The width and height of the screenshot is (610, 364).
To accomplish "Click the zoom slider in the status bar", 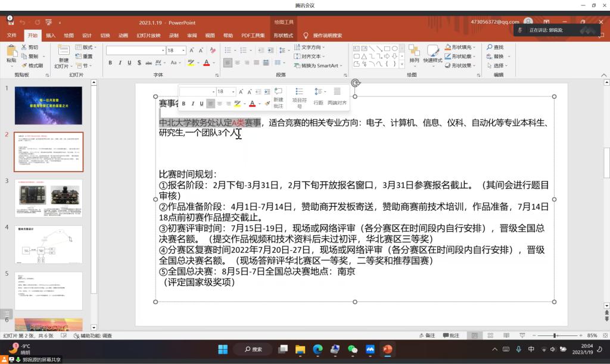I will pos(555,335).
